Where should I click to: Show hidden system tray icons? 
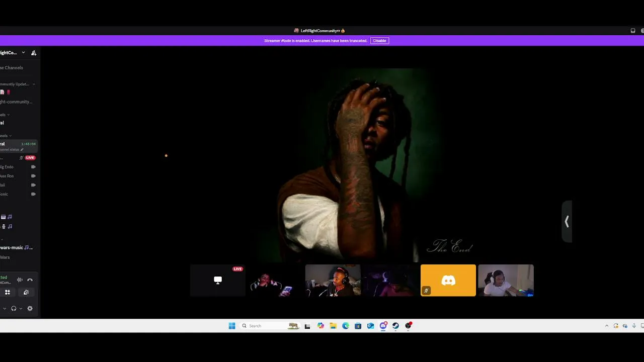pyautogui.click(x=606, y=326)
